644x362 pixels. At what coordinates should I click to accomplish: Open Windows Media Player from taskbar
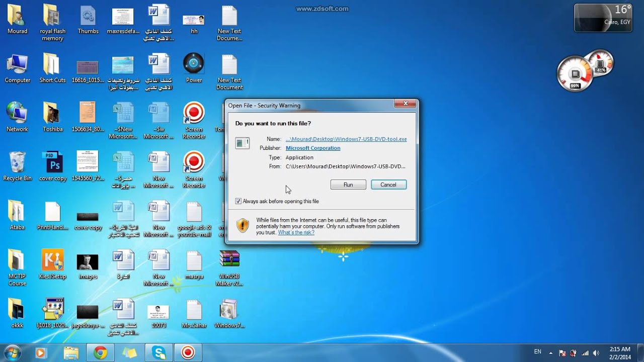tap(40, 353)
